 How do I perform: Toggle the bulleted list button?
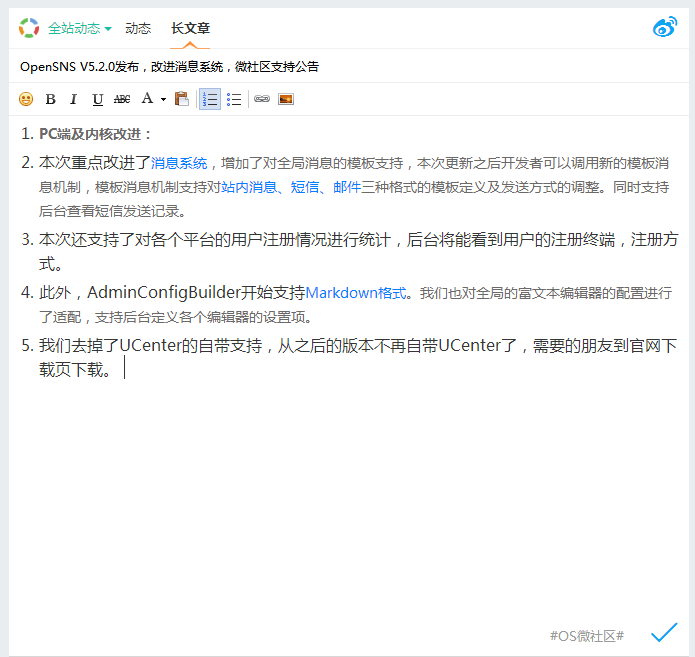coord(234,99)
